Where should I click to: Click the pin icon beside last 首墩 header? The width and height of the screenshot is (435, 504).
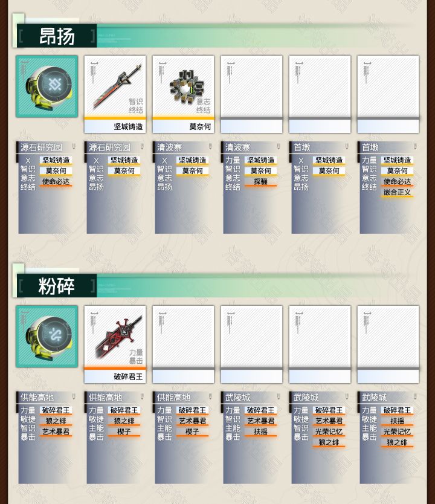pos(415,147)
